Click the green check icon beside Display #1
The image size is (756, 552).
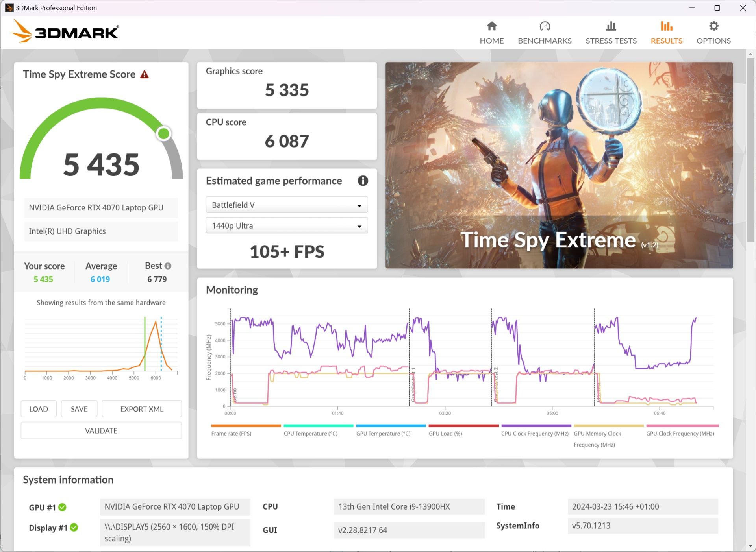click(74, 527)
